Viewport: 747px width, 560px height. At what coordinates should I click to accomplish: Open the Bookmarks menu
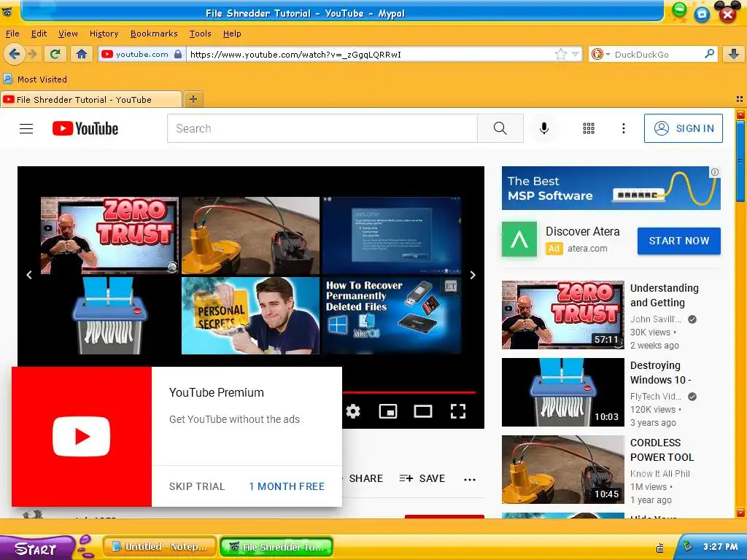click(x=154, y=34)
